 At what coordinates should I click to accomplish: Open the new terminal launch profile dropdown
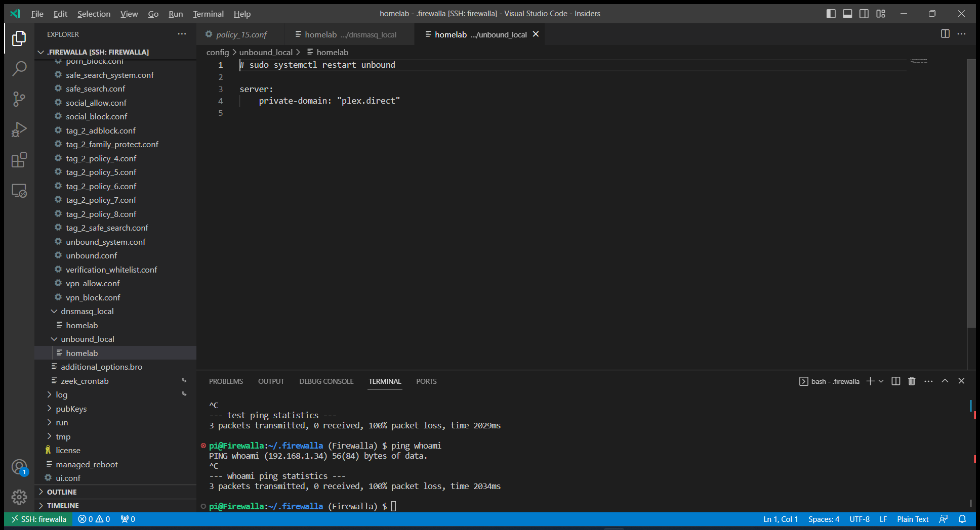tap(881, 381)
